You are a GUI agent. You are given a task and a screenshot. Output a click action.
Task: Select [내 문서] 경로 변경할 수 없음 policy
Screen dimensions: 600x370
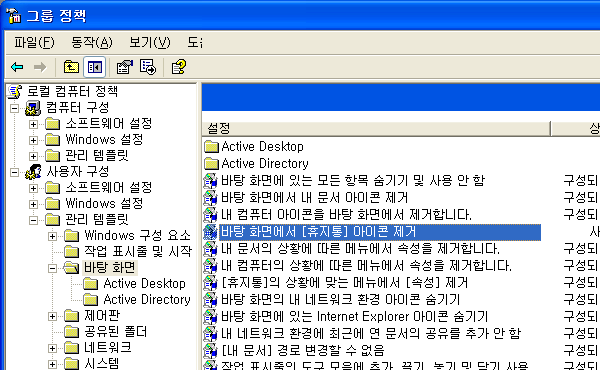tap(303, 350)
